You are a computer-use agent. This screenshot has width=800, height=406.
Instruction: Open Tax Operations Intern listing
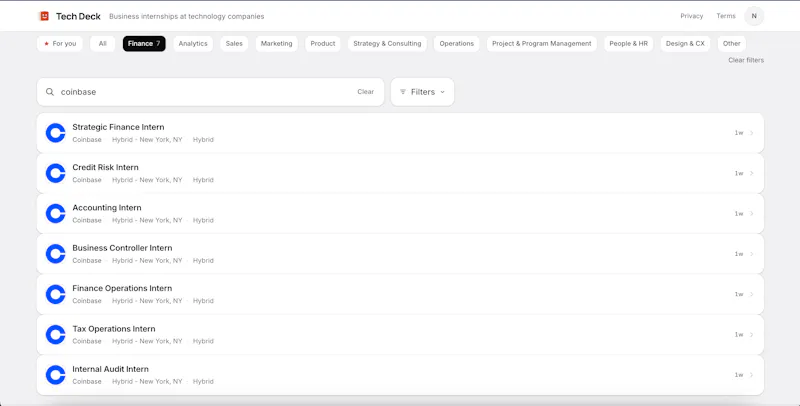point(400,335)
